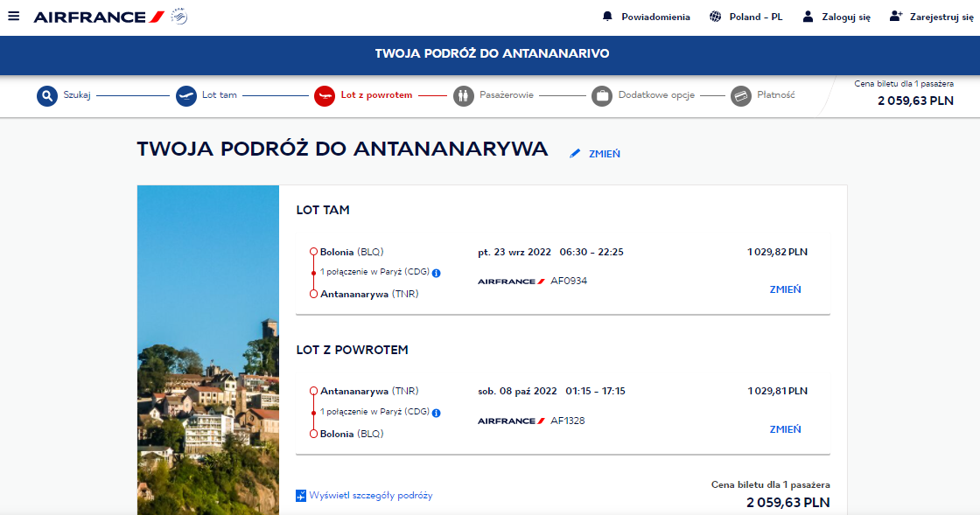This screenshot has height=515, width=980.
Task: Click the red Lot z powrotem step icon
Action: click(x=325, y=96)
